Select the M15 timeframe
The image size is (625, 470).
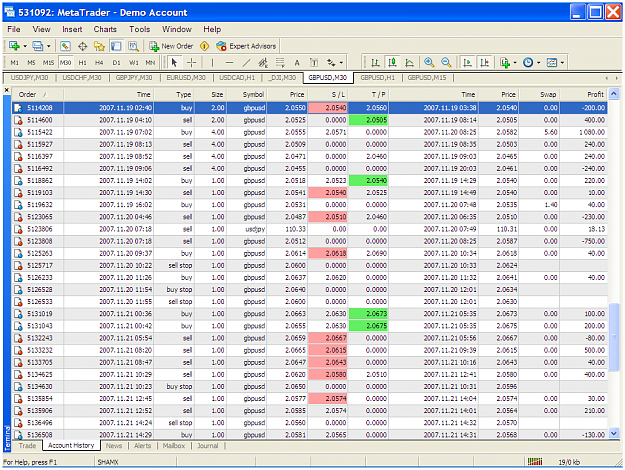point(48,63)
